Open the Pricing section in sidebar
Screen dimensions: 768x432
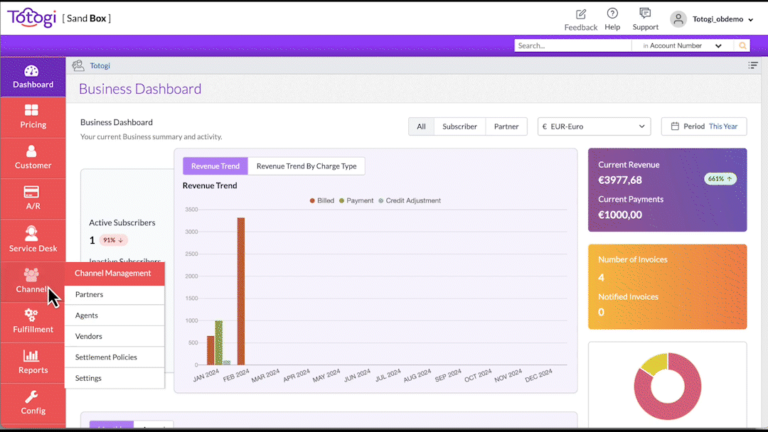click(32, 116)
